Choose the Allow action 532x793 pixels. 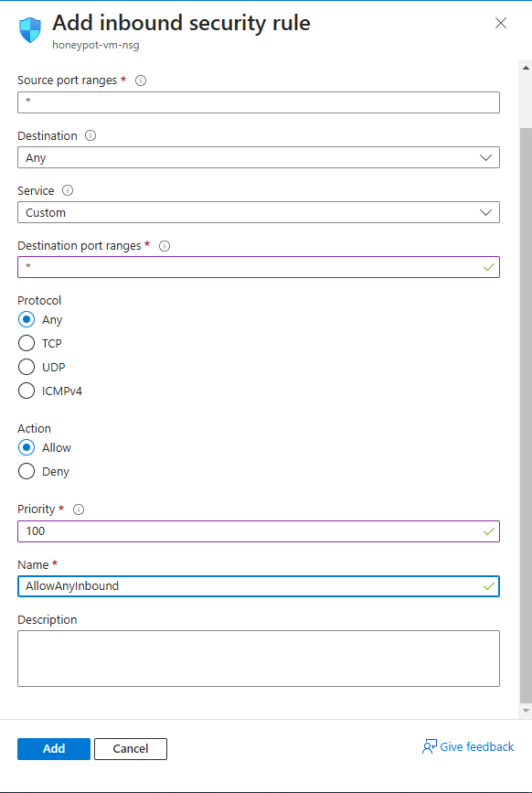coord(27,447)
